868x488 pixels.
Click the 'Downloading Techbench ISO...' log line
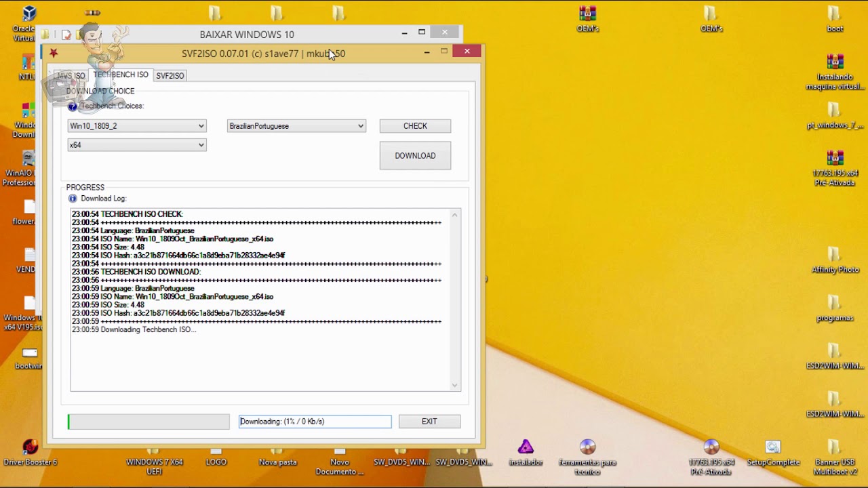(134, 329)
